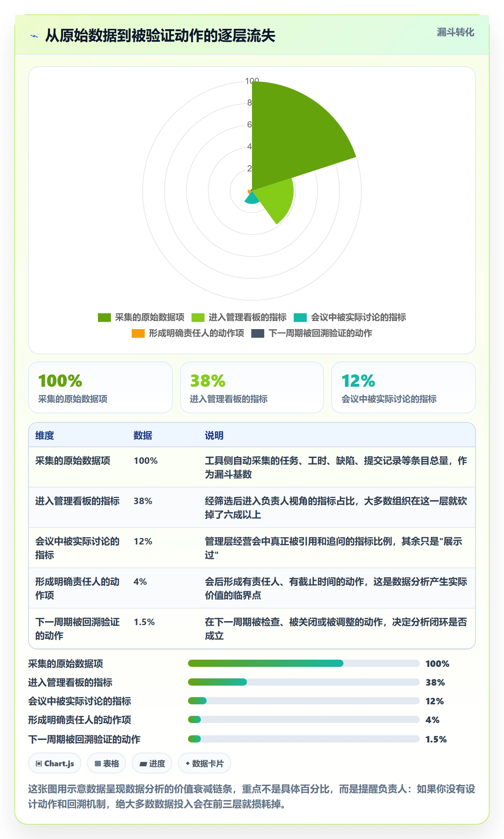
Task: Select table row 进入管理看板的指标
Action: [252, 508]
